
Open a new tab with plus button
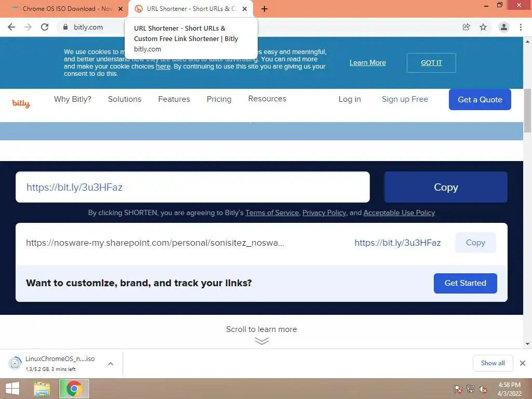264,9
